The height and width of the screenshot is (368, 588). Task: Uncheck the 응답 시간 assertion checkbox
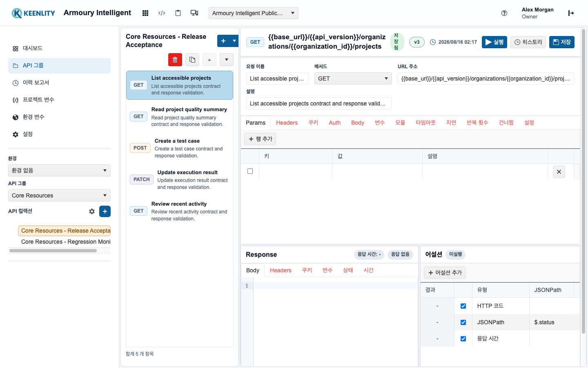coord(463,339)
